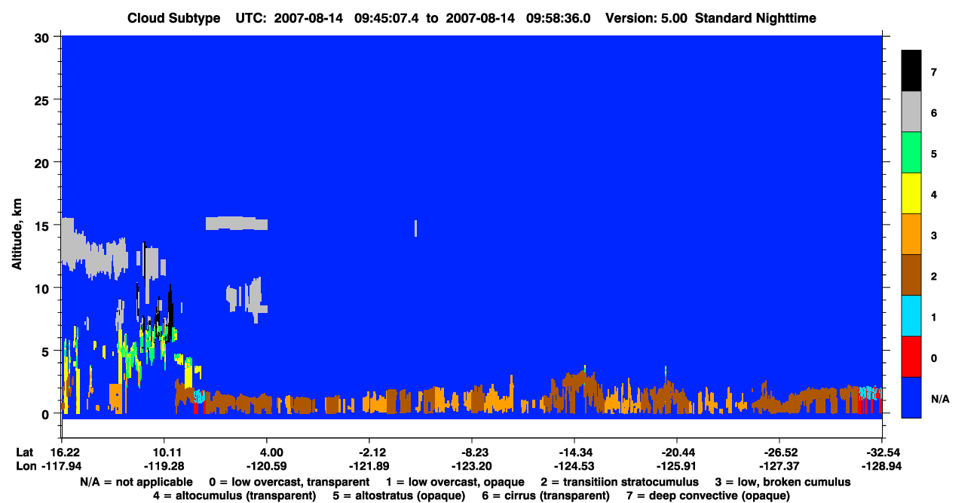
Task: Click the 'Lon' axis row label
Action: [25, 466]
